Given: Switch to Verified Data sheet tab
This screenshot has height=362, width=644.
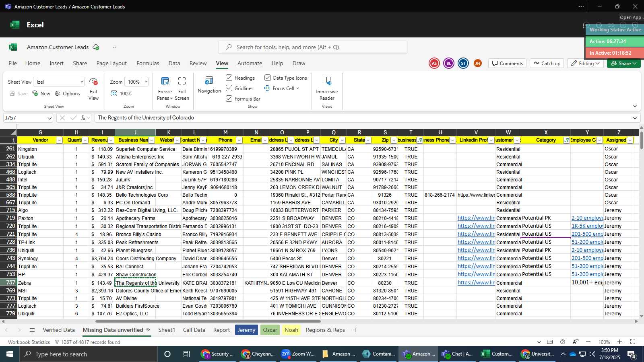Looking at the screenshot, I should [x=59, y=330].
